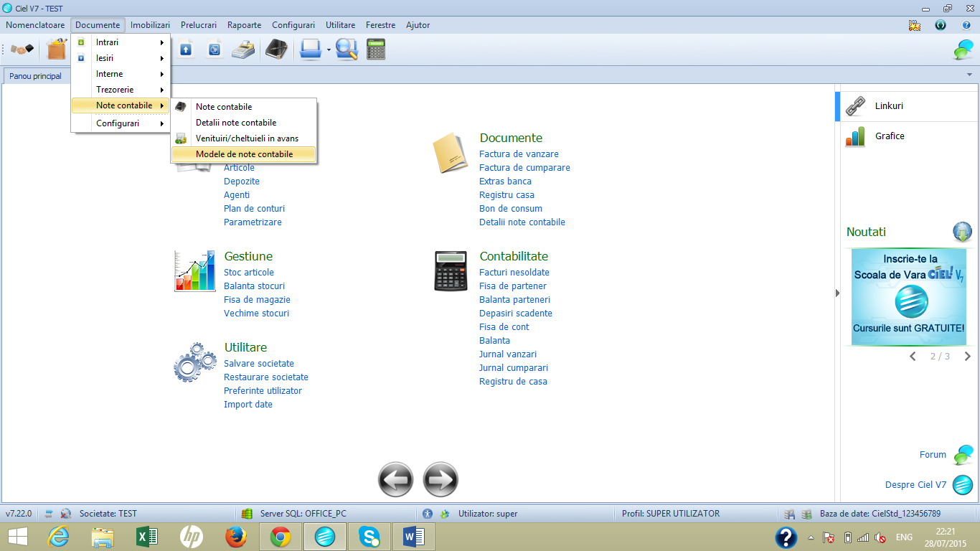Click the globe download icon beside Noutati
Viewport: 980px width, 551px height.
tap(962, 232)
